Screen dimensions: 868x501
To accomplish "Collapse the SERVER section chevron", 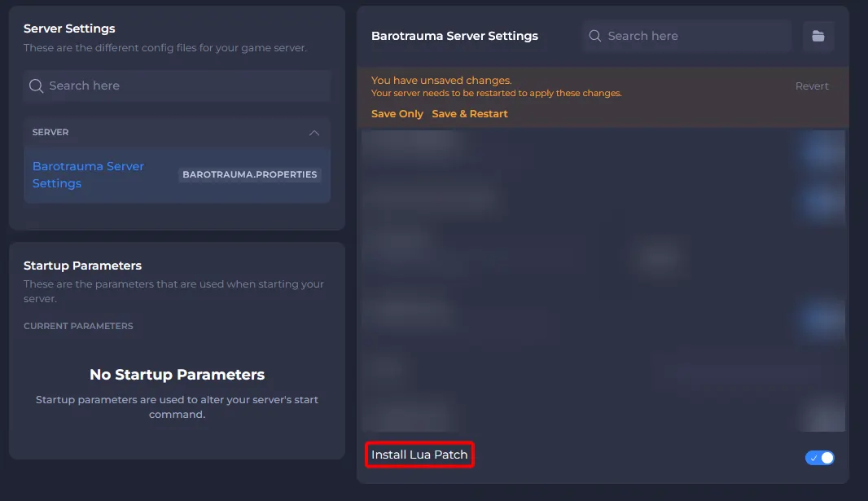I will click(x=313, y=133).
